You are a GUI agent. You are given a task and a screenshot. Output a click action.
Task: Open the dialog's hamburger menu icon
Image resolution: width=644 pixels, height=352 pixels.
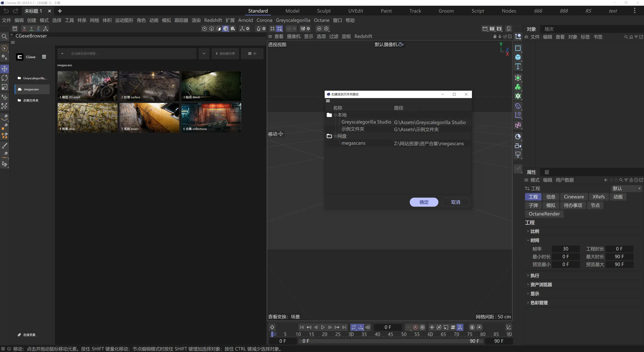pos(328,101)
